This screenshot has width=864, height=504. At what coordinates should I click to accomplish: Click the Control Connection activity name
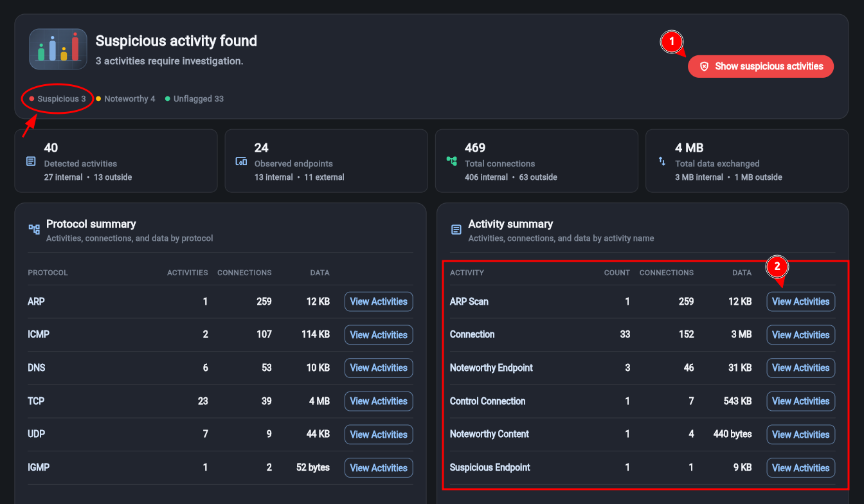487,401
